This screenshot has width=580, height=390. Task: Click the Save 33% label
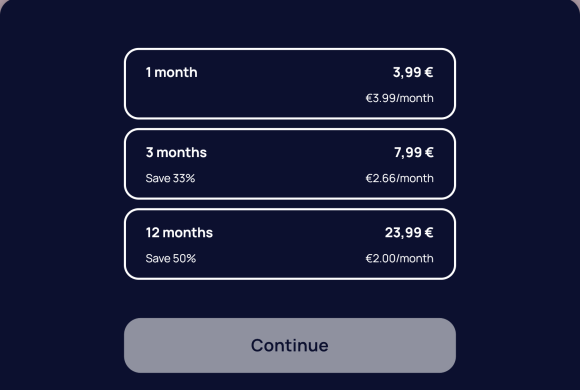[x=170, y=178]
